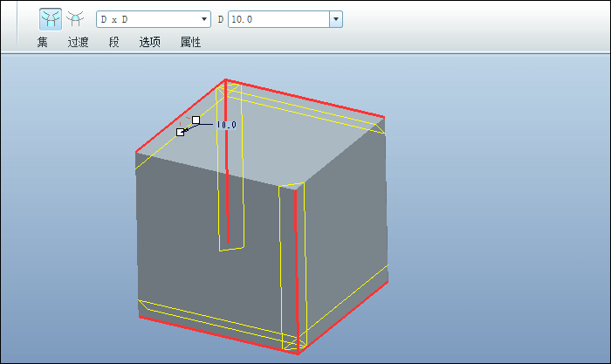Expand the D value dropdown arrow
The image size is (611, 364).
pyautogui.click(x=336, y=19)
